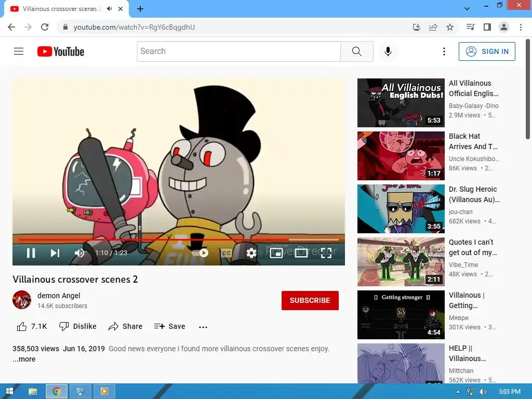Open All Villainous English Dubs thumbnail
The height and width of the screenshot is (399, 532).
click(x=401, y=103)
